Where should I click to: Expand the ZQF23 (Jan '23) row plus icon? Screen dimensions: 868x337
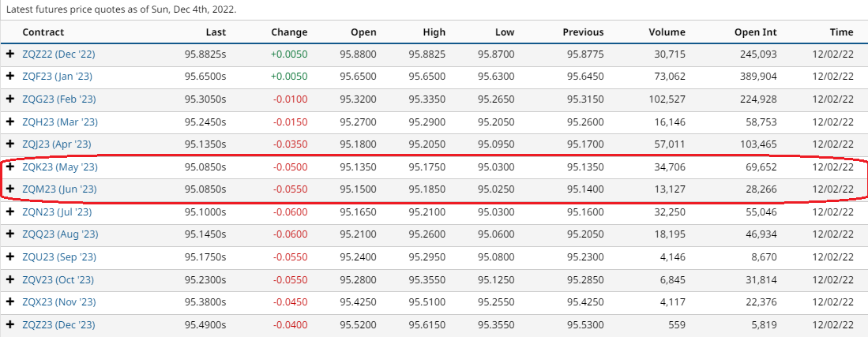(x=10, y=77)
